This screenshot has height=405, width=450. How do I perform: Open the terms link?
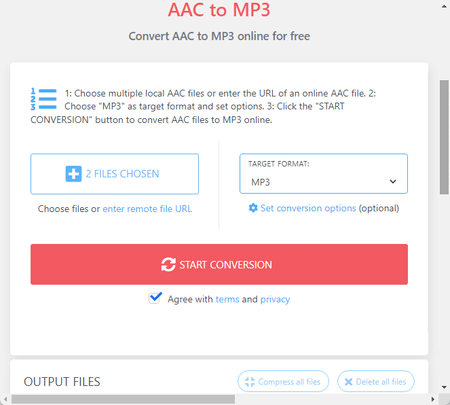pos(227,299)
